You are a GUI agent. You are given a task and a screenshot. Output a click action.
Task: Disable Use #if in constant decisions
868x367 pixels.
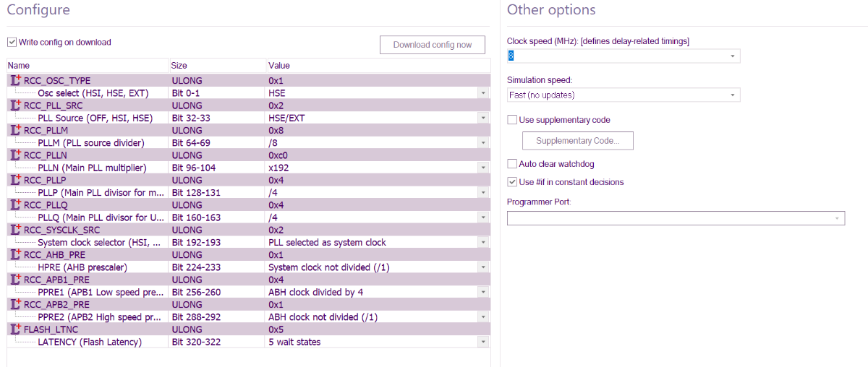click(512, 182)
